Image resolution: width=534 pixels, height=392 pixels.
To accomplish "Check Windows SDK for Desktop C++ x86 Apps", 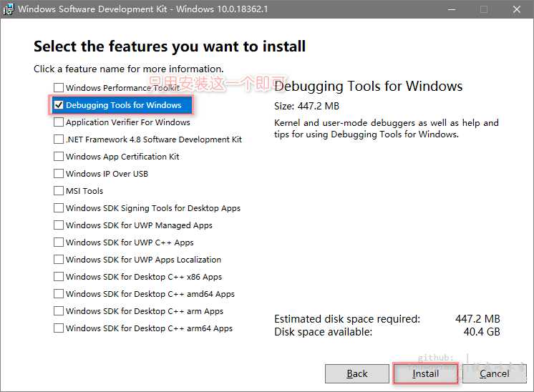I will pyautogui.click(x=59, y=277).
